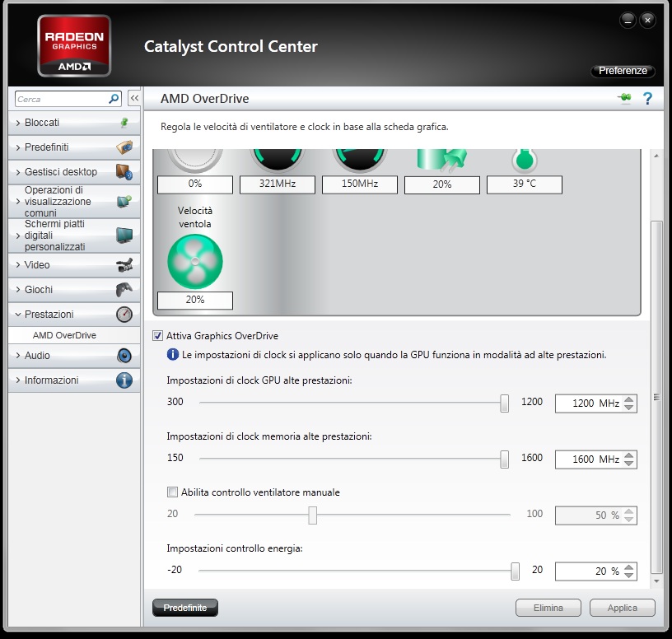Click the memory clock slider handle
The image size is (672, 639).
[x=505, y=459]
